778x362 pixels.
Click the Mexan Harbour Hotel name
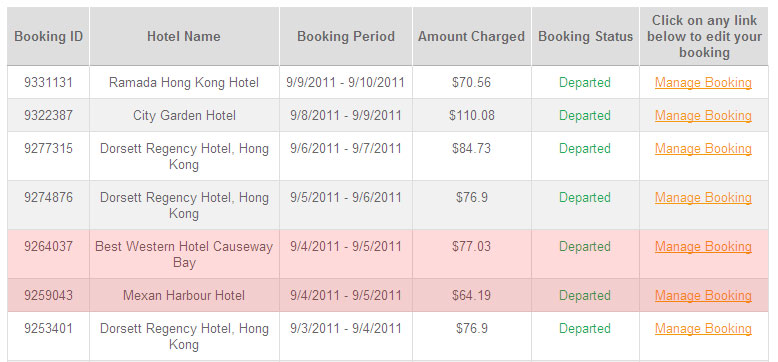coord(184,296)
